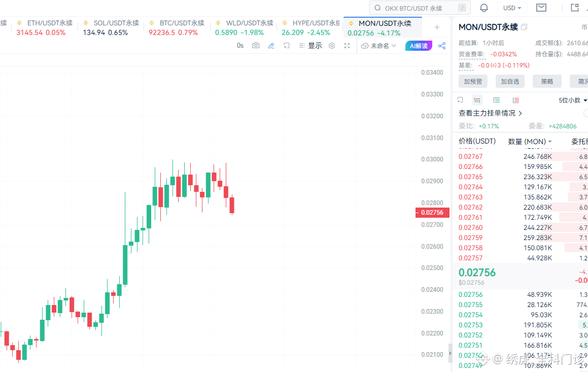This screenshot has width=588, height=372.
Task: Open the 5位小数 precision dropdown
Action: click(571, 100)
